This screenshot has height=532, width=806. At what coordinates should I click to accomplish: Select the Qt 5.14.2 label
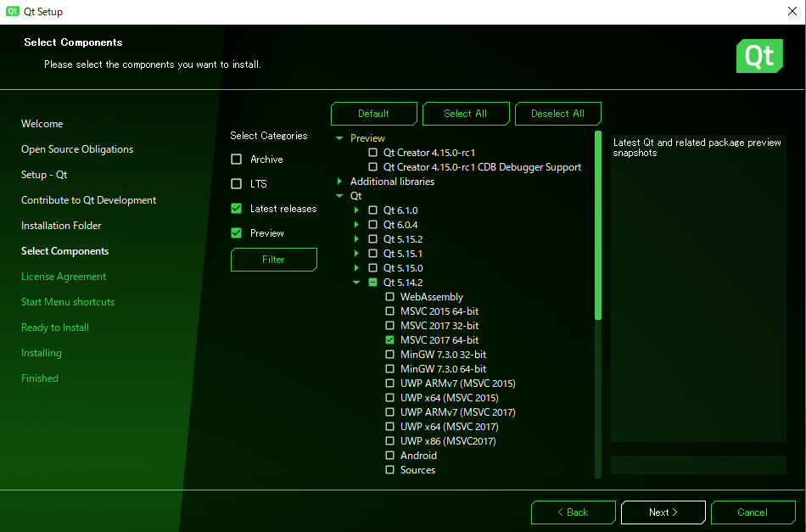coord(403,283)
